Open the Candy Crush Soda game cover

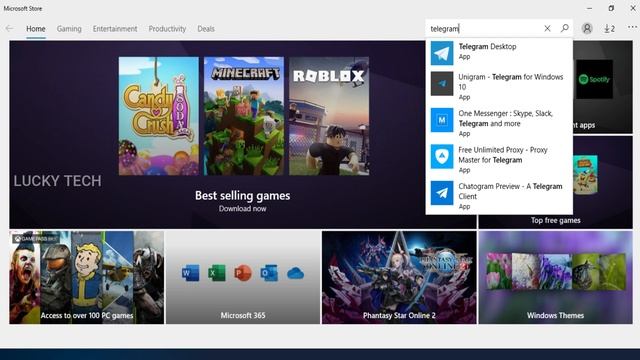coord(159,116)
